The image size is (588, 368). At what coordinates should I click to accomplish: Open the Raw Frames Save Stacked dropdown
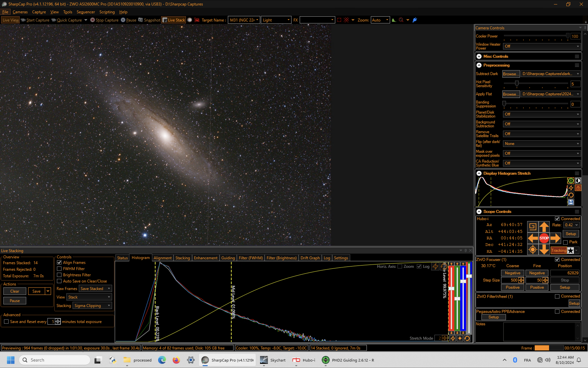[95, 288]
